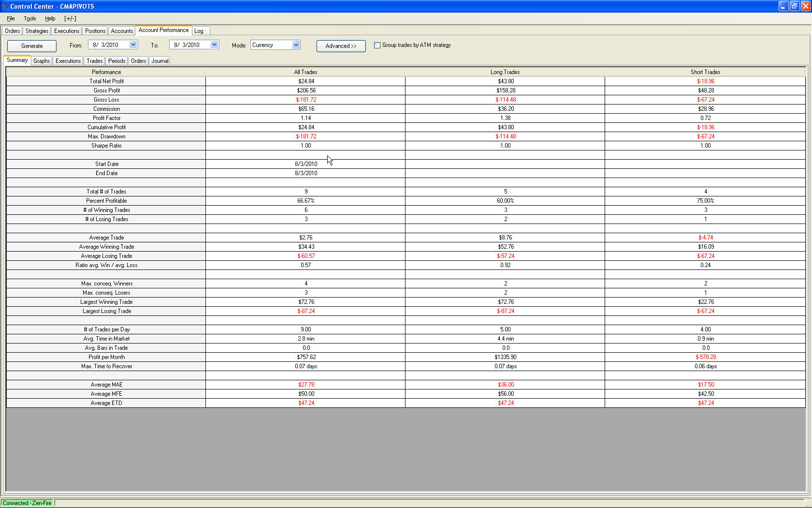Select the Profit Factor row label

point(106,118)
